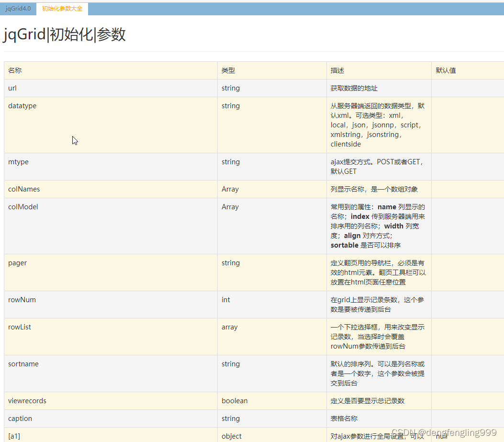Select the sortname table row
The image size is (504, 442).
coord(23,363)
